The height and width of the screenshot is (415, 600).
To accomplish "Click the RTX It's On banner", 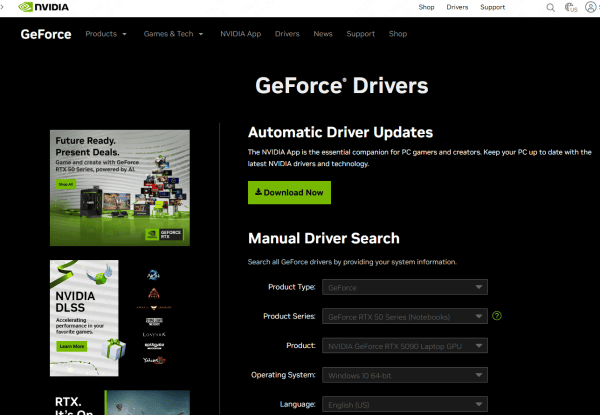I will 120,403.
